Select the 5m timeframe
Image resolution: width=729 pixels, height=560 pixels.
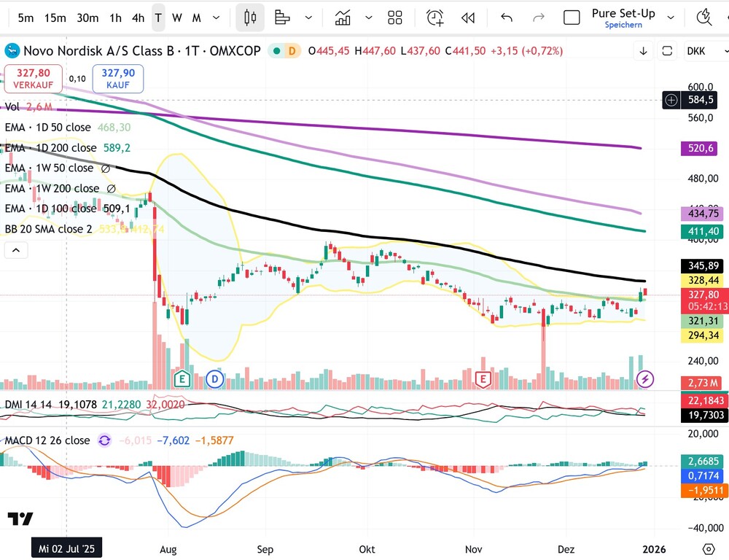point(26,17)
